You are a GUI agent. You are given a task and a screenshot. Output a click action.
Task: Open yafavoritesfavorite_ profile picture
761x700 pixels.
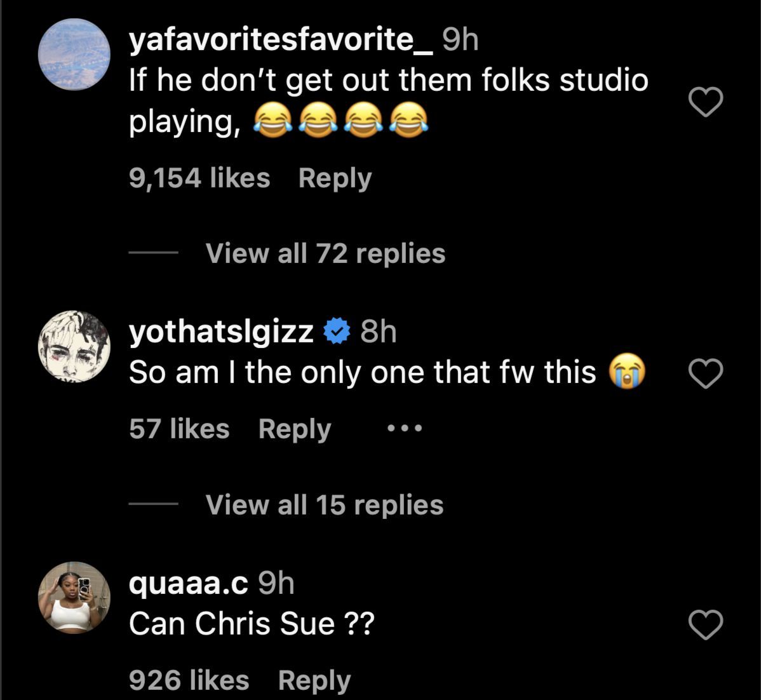74,55
